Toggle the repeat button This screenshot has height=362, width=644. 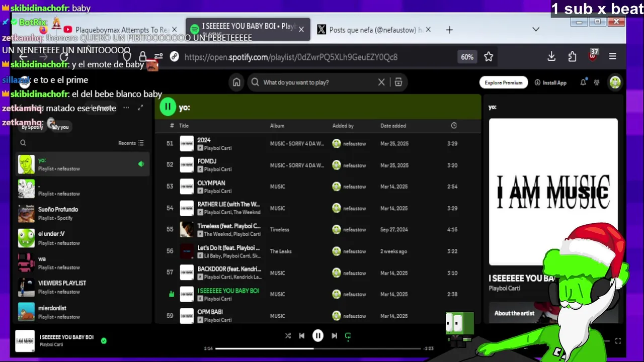coord(348,336)
